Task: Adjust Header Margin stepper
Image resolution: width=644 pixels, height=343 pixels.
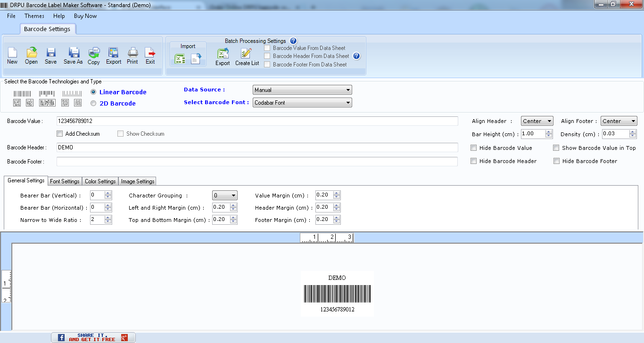Action: pos(336,207)
